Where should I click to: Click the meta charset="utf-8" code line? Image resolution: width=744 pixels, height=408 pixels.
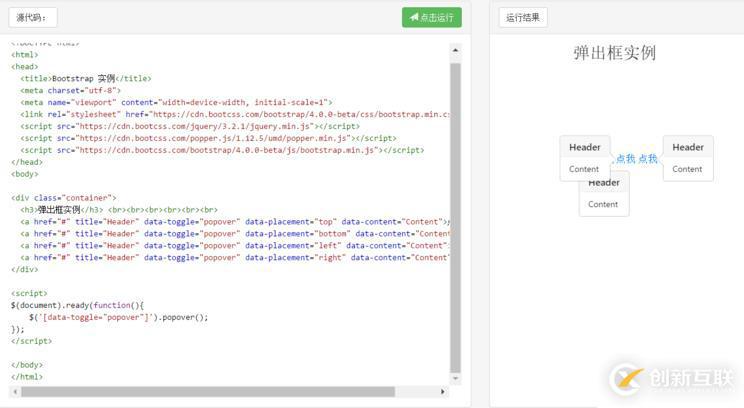pos(71,90)
